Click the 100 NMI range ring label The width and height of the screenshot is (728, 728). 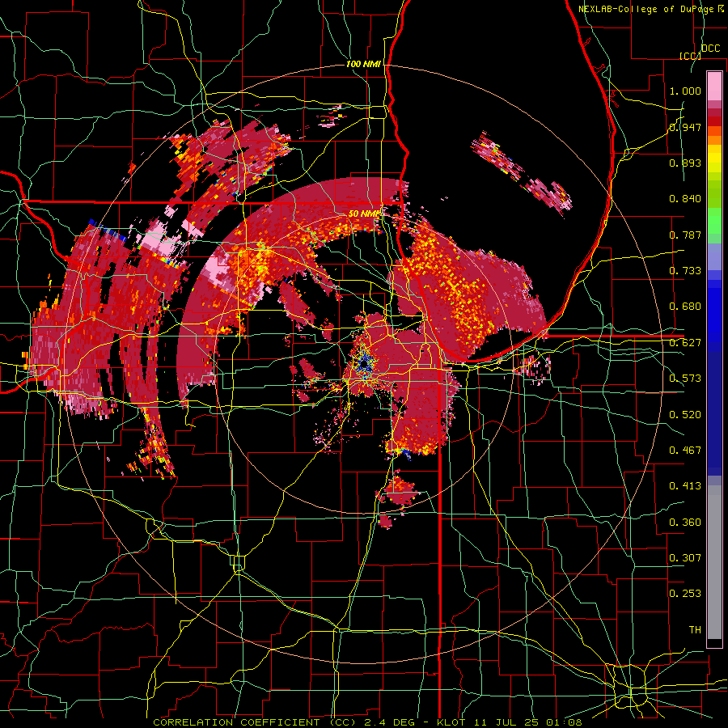click(x=363, y=64)
